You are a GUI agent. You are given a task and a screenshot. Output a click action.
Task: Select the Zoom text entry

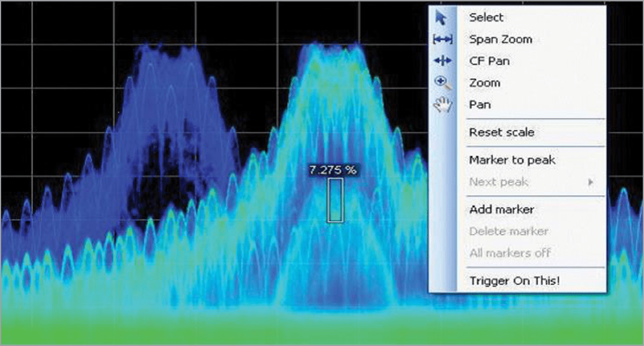[485, 83]
